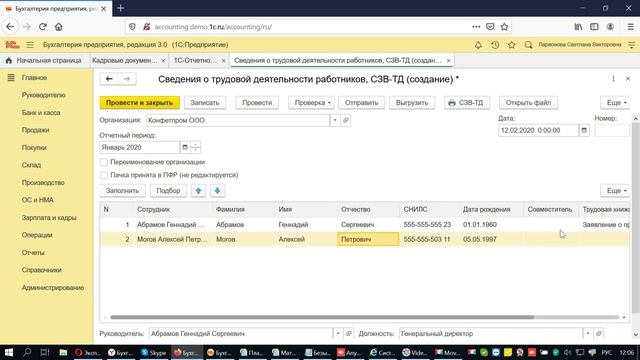640x360 pixels.
Task: Click Провести и закрыть button
Action: (140, 103)
